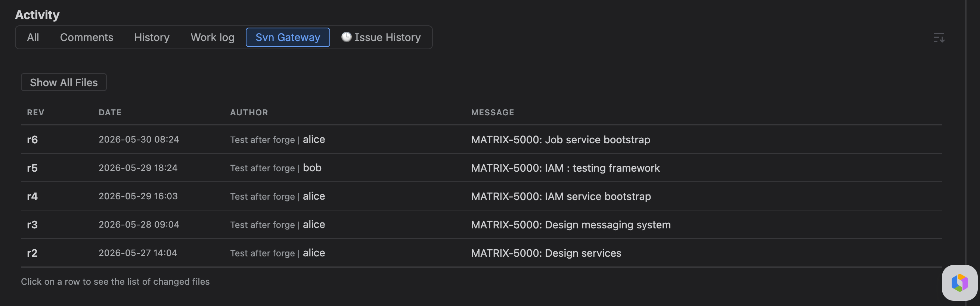Toggle activity sort order icon
This screenshot has height=306, width=980.
click(x=939, y=37)
